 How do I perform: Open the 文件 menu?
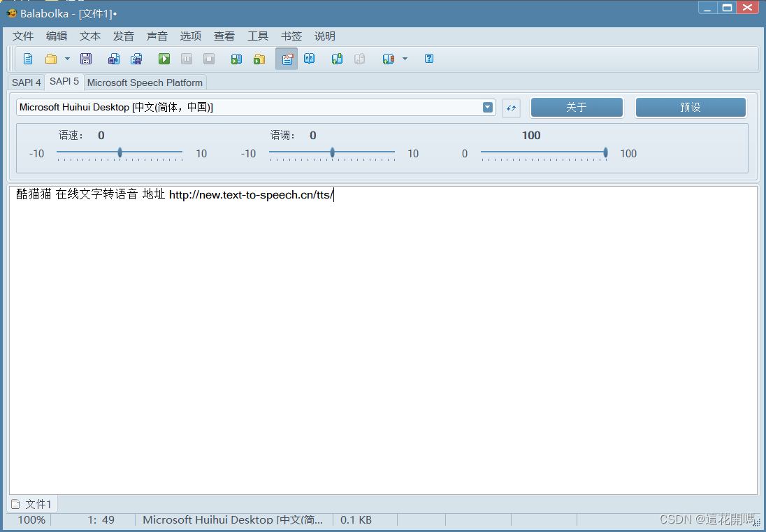click(x=23, y=36)
